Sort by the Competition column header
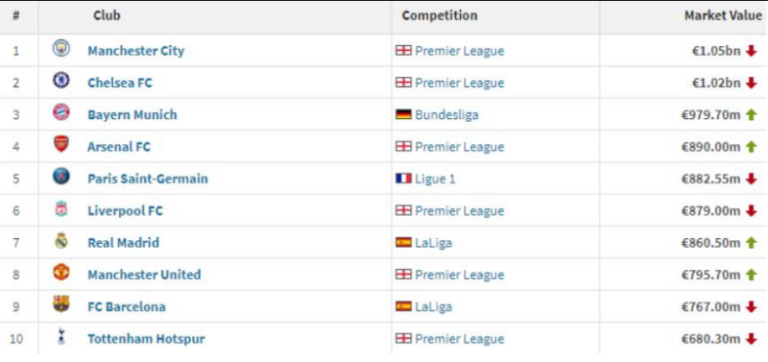 (x=439, y=16)
